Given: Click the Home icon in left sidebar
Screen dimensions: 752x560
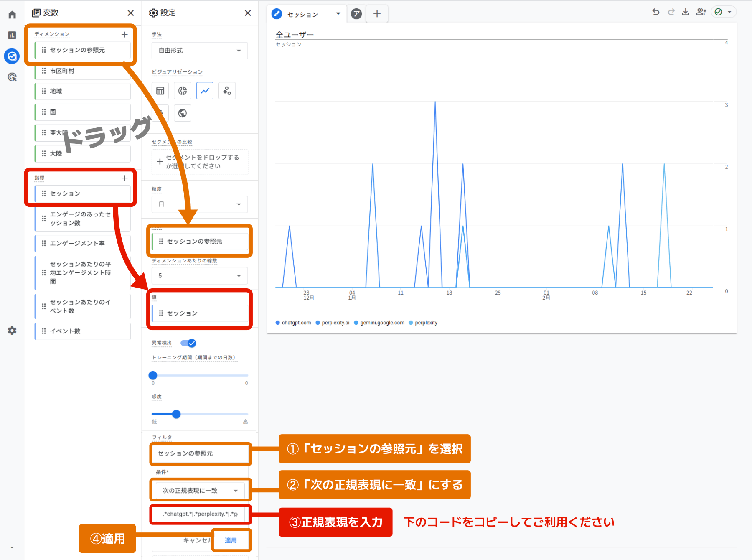Looking at the screenshot, I should [x=12, y=15].
